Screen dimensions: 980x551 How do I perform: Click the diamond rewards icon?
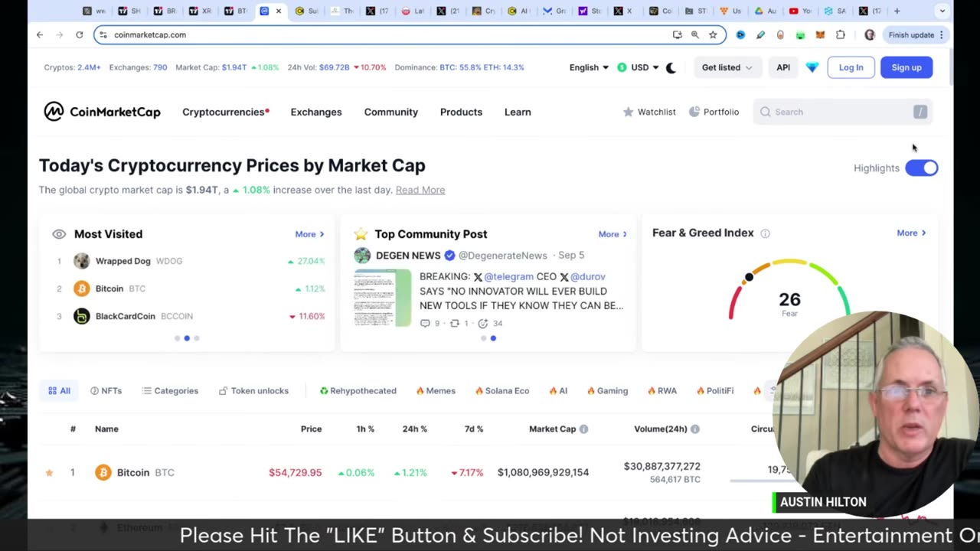pos(812,67)
